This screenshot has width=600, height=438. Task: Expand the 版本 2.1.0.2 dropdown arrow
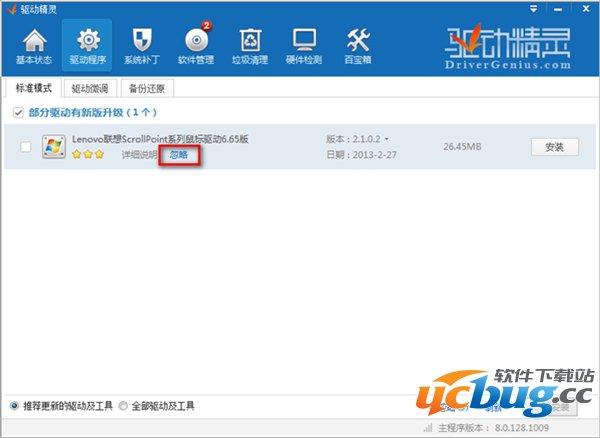(x=386, y=139)
